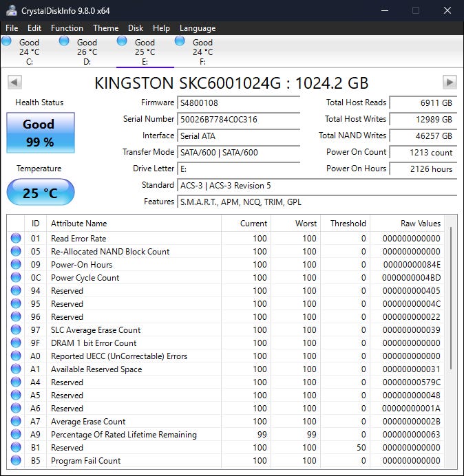Viewport: 464px width, 476px height.
Task: Go to previous disk with left arrow
Action: coord(14,83)
